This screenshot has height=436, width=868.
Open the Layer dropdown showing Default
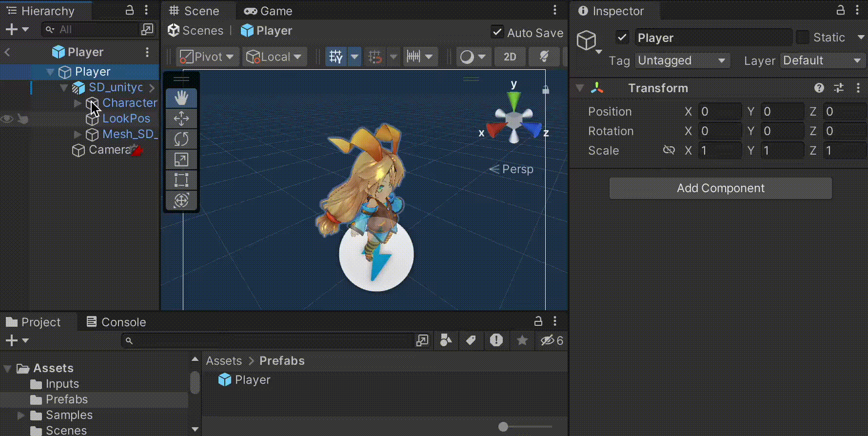point(822,60)
